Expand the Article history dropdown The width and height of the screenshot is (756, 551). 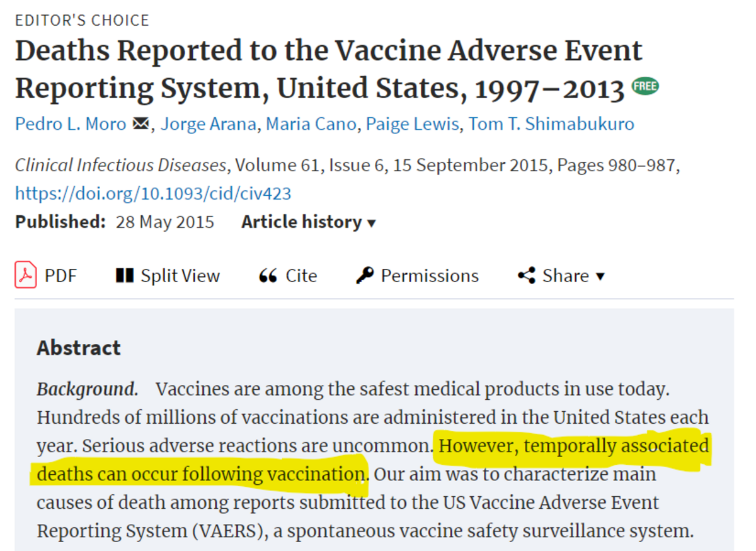coord(308,222)
